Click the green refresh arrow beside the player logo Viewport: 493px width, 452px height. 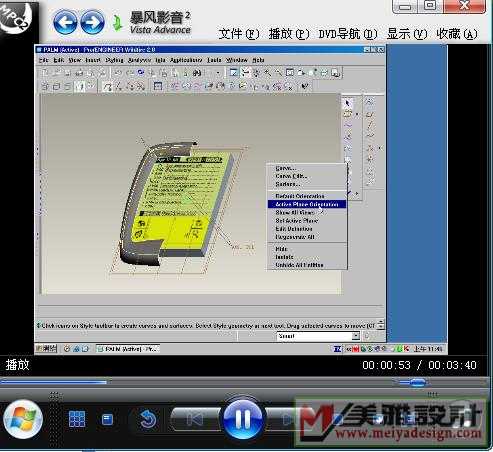click(x=117, y=23)
